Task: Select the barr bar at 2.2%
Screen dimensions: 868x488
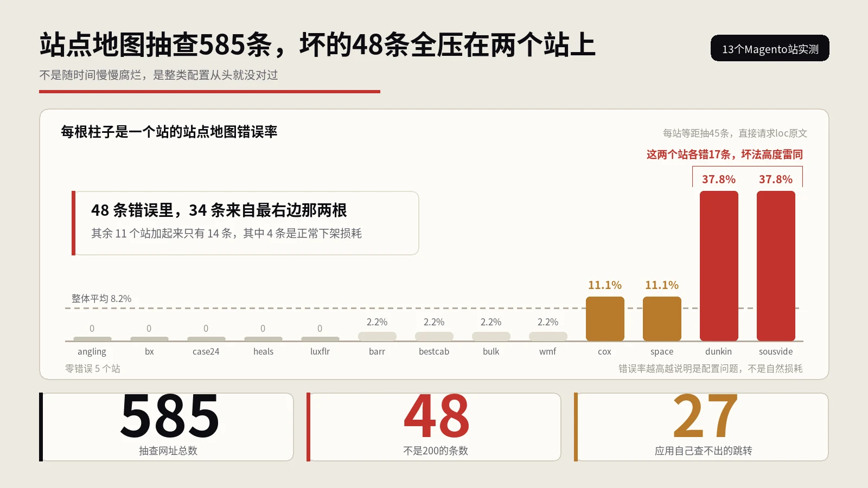Action: (x=377, y=337)
